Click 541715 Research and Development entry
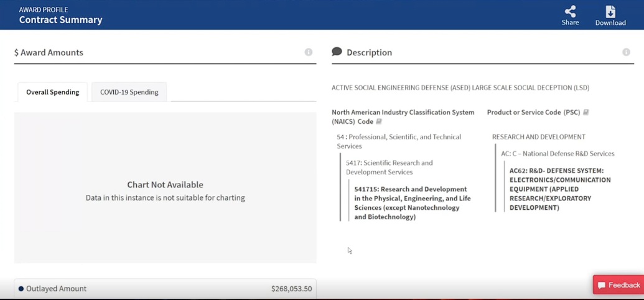Viewport: 644px width, 300px height. 413,203
